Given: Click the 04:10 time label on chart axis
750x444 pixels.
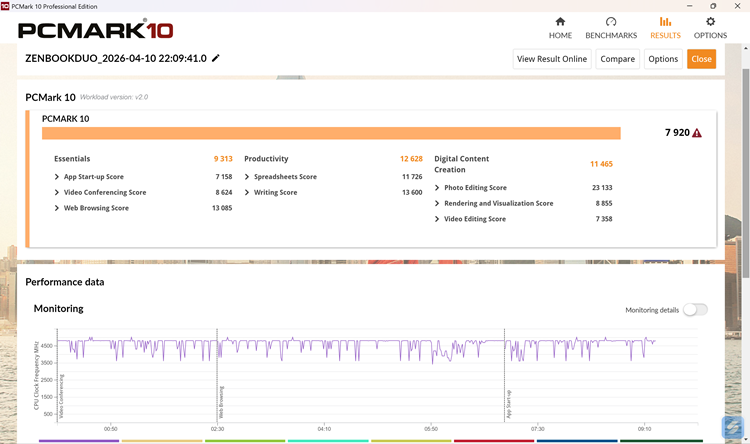Looking at the screenshot, I should (x=324, y=429).
